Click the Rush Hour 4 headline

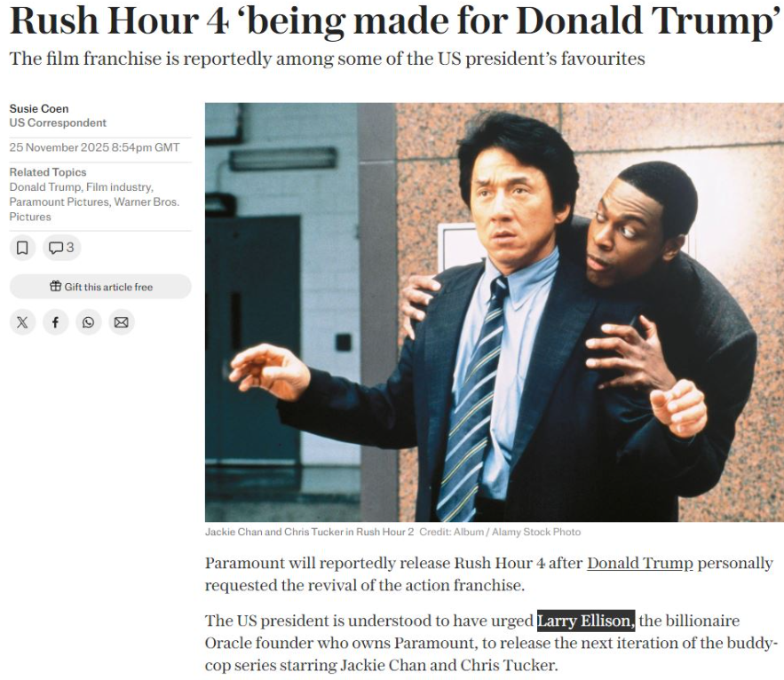point(395,21)
